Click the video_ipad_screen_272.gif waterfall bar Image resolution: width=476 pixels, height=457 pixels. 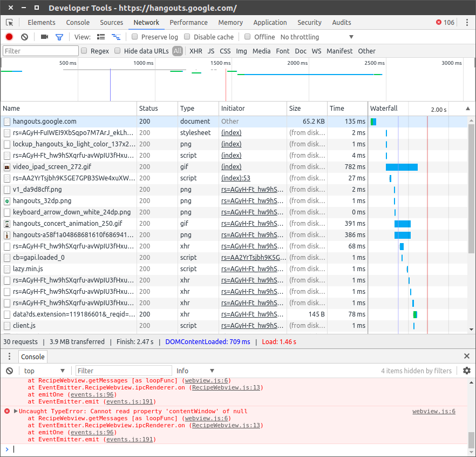pyautogui.click(x=402, y=167)
